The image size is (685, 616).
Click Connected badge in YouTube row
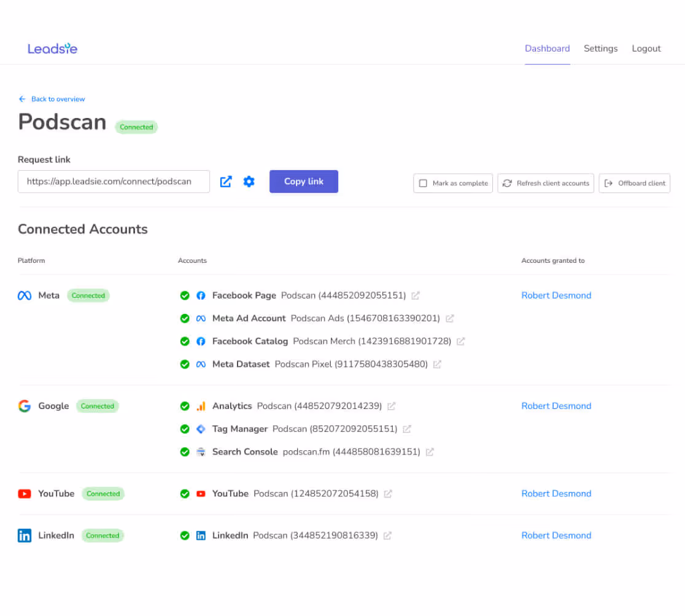tap(103, 494)
